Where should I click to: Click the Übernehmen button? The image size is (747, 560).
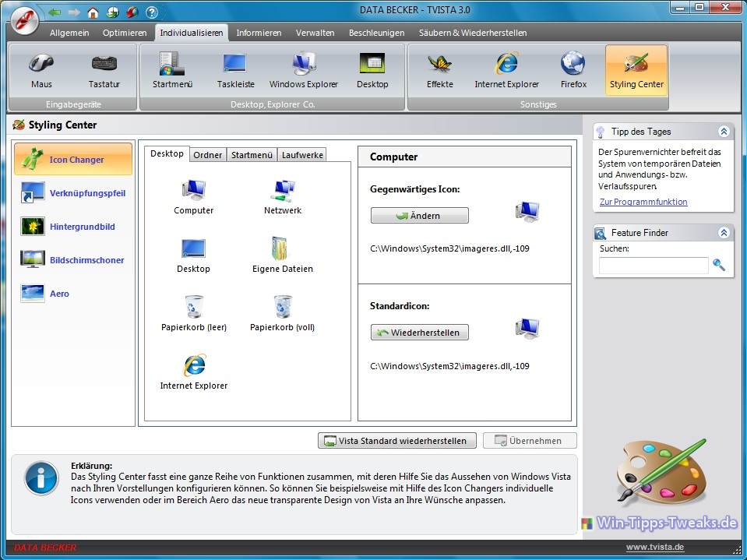530,441
